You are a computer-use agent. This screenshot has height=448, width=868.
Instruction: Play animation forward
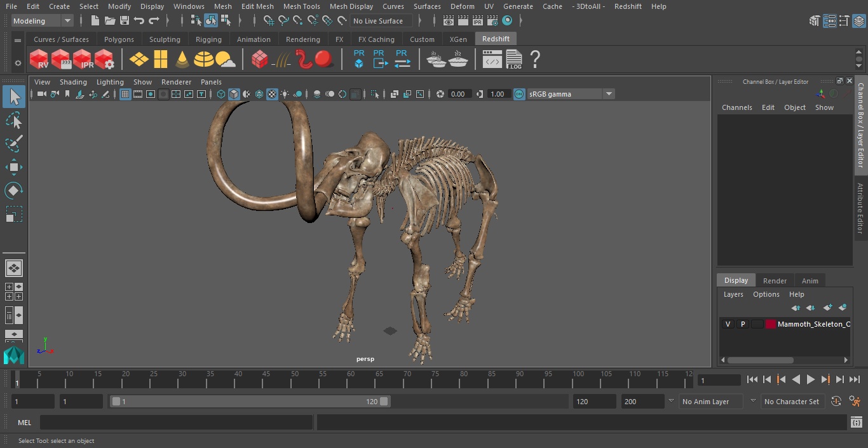click(x=810, y=379)
